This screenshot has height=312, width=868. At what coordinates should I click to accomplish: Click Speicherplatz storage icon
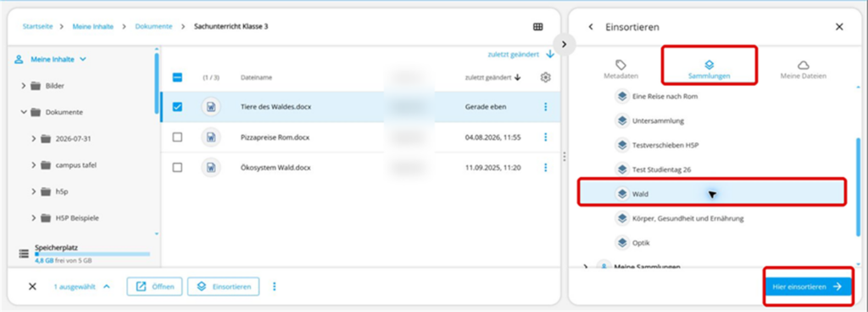pos(24,253)
